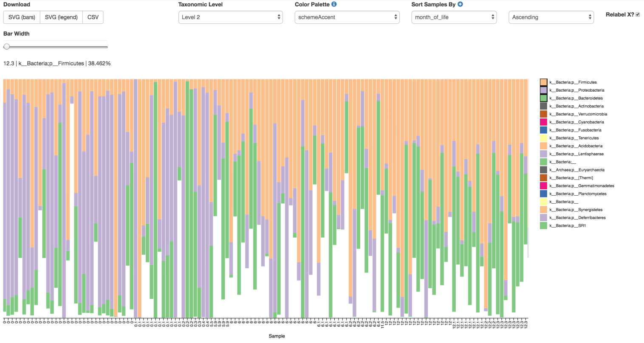Image resolution: width=644 pixels, height=343 pixels.
Task: Click the Bacteroidetes legend swatch
Action: [x=543, y=98]
